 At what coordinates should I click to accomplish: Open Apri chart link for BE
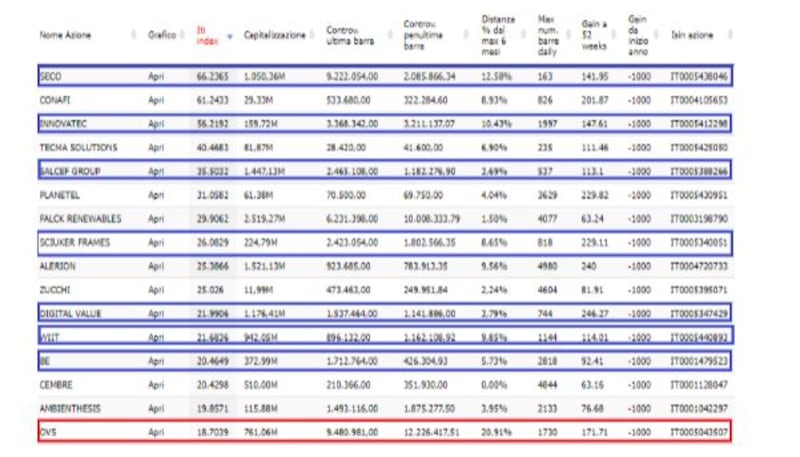(x=156, y=361)
